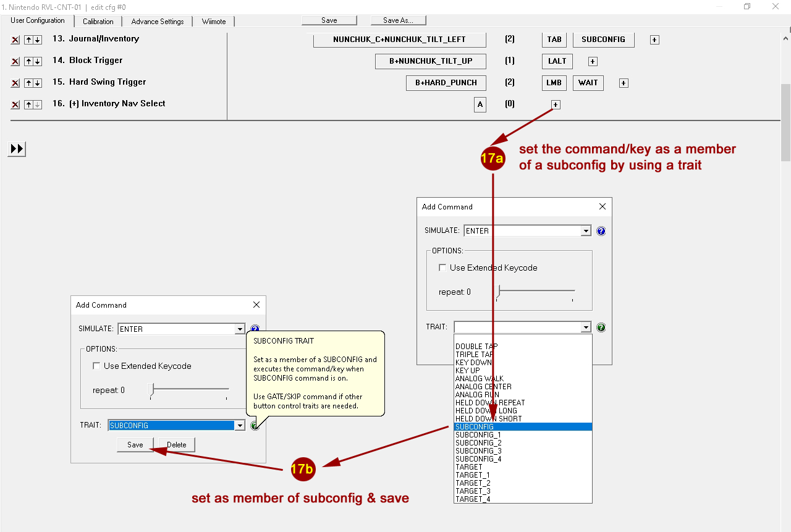This screenshot has height=532, width=791.
Task: Add command with plus next to LALT
Action: [x=593, y=62]
